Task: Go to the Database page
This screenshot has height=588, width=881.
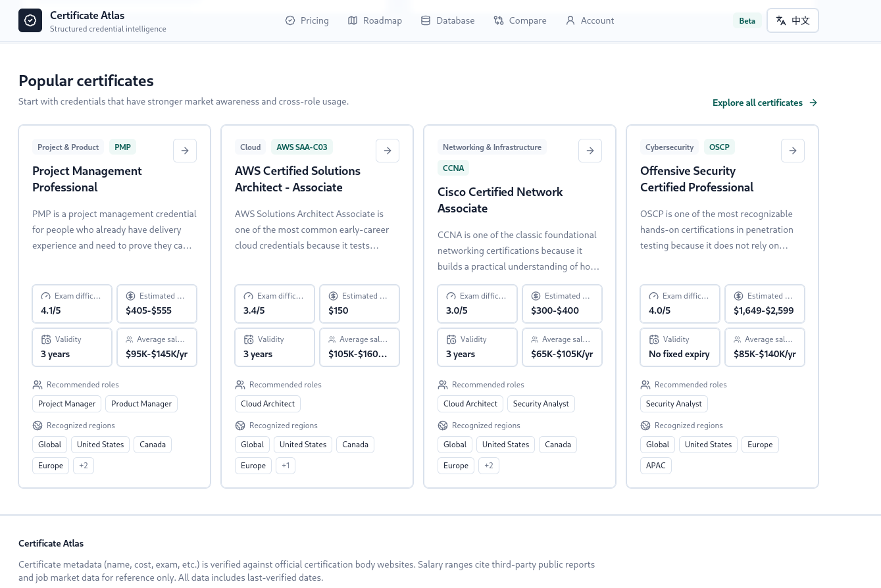Action: coord(447,20)
